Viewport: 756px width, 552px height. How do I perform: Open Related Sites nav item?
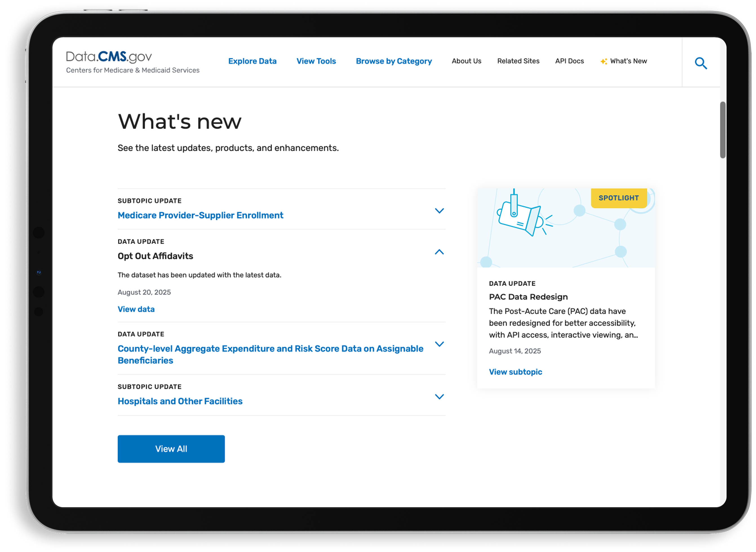518,61
